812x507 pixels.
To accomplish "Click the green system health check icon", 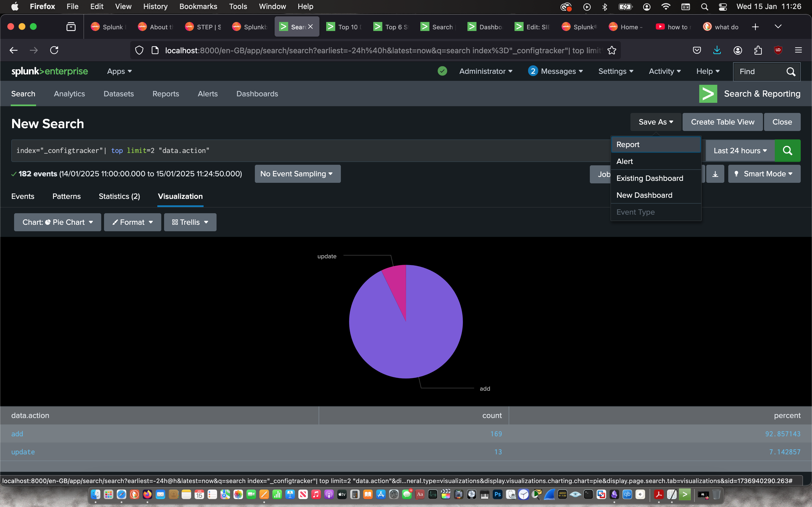I will coord(442,71).
